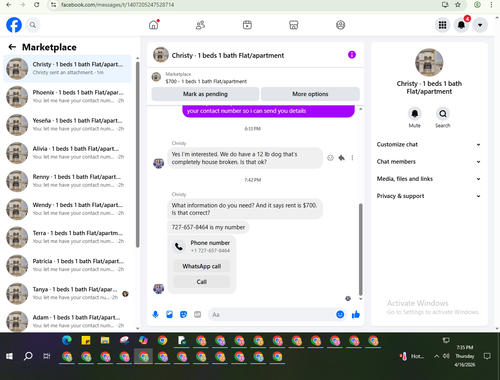Open the Phoenix conversation in the list
Viewport: 500px width, 380px height.
point(67,97)
